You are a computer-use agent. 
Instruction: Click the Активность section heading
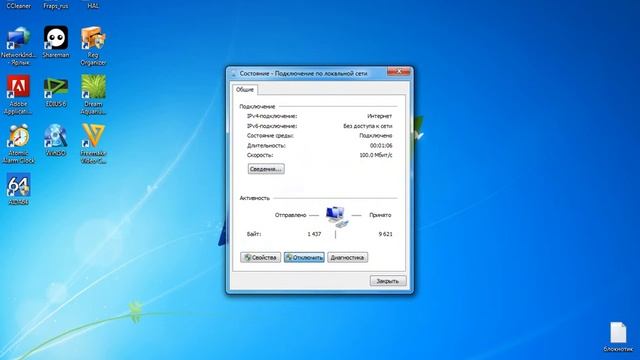[255, 198]
